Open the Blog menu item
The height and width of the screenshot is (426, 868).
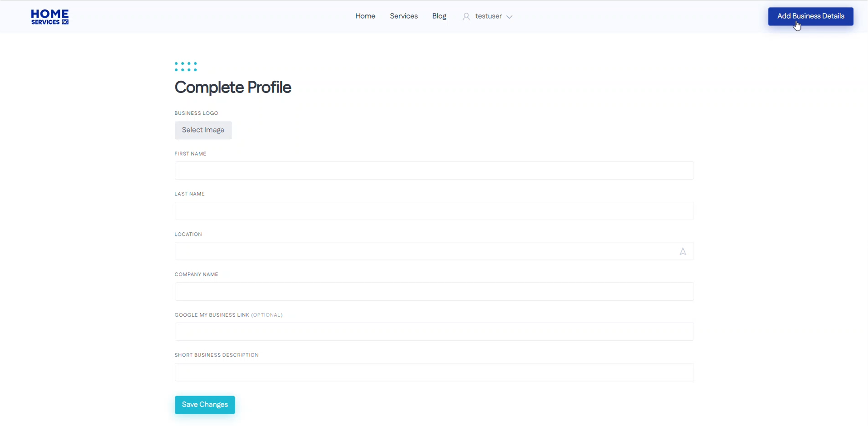pyautogui.click(x=439, y=16)
